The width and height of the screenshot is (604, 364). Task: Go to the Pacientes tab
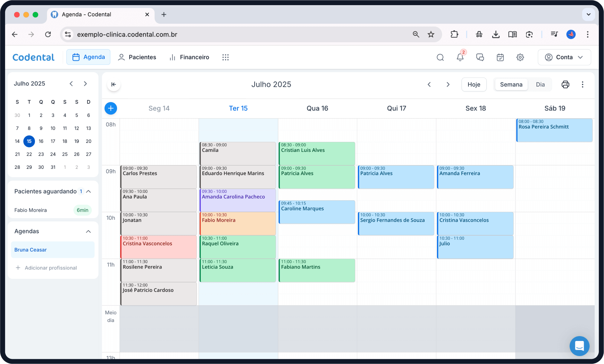coord(137,57)
